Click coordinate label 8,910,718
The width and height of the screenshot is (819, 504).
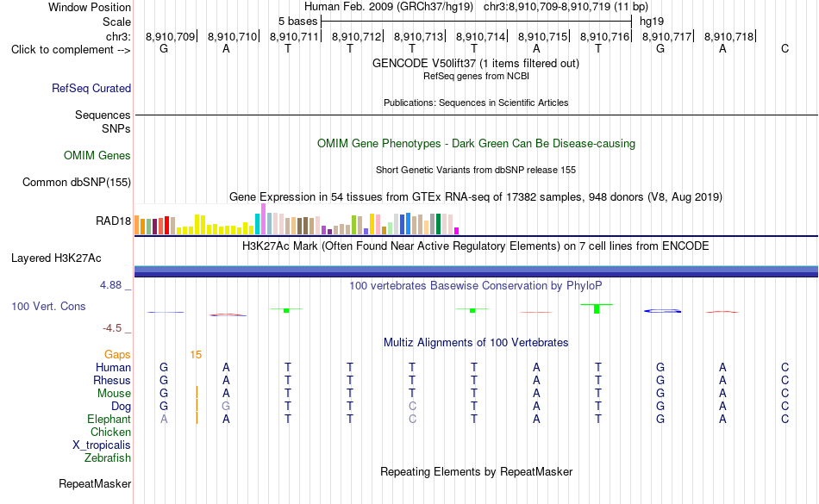729,36
